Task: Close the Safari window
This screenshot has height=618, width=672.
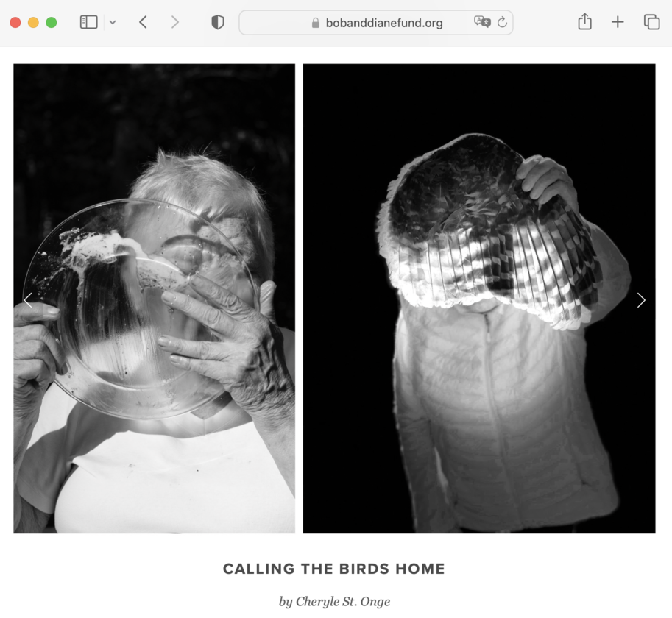Action: tap(15, 22)
